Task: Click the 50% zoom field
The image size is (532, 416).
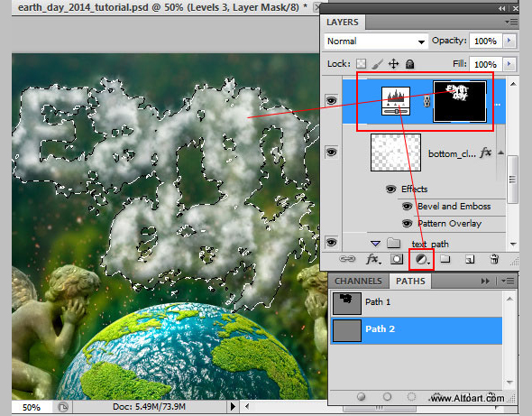Action: 32,407
